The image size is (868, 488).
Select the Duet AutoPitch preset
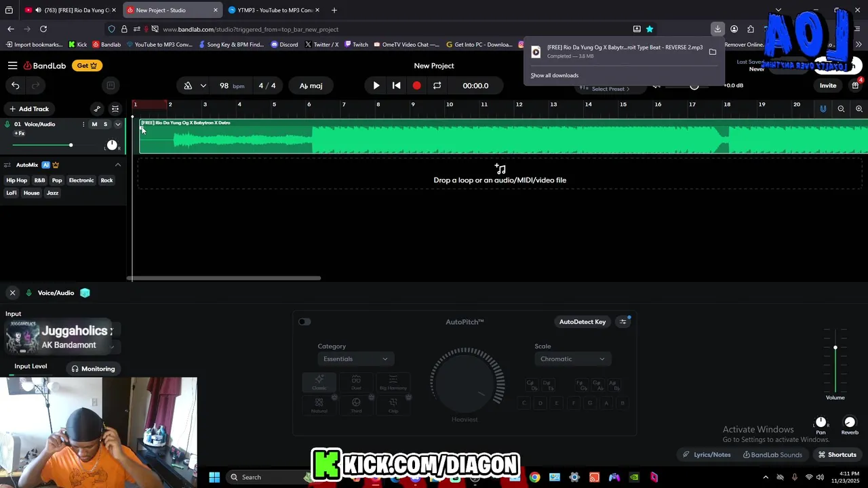point(356,382)
